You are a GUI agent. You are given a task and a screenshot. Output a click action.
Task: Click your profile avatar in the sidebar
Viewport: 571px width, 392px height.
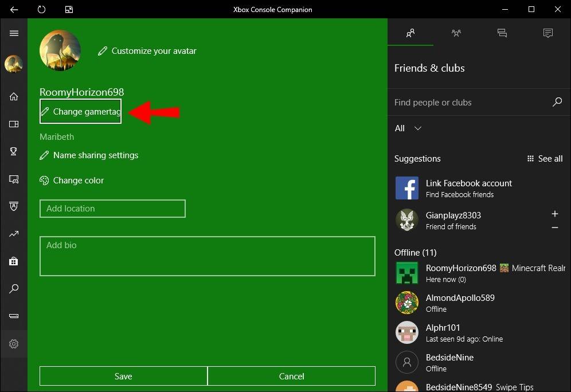tap(14, 64)
